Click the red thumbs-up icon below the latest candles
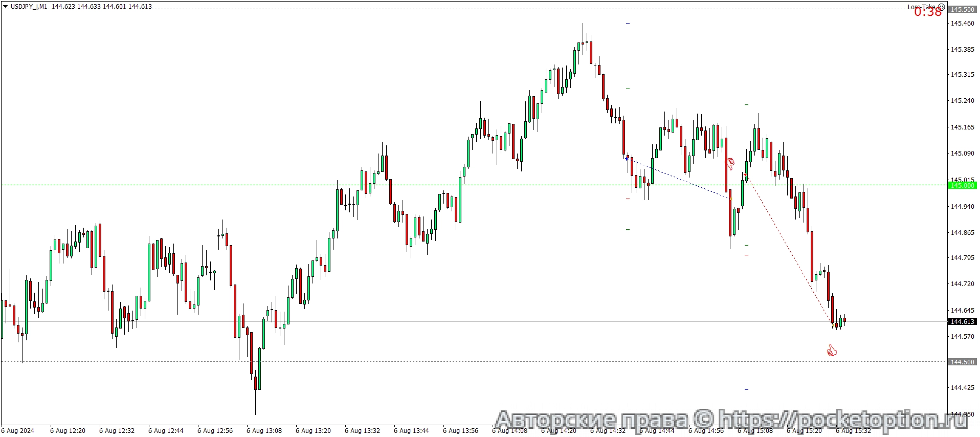The height and width of the screenshot is (437, 980). (832, 351)
